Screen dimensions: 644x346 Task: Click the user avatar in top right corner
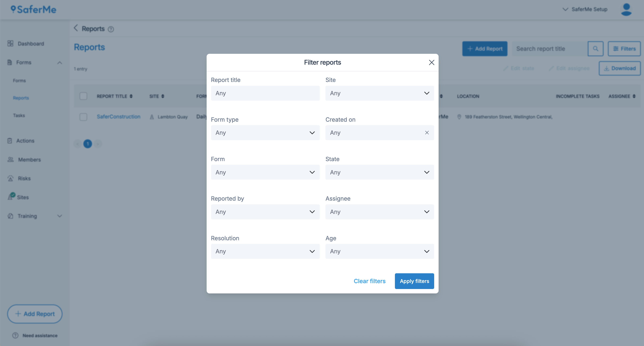626,9
